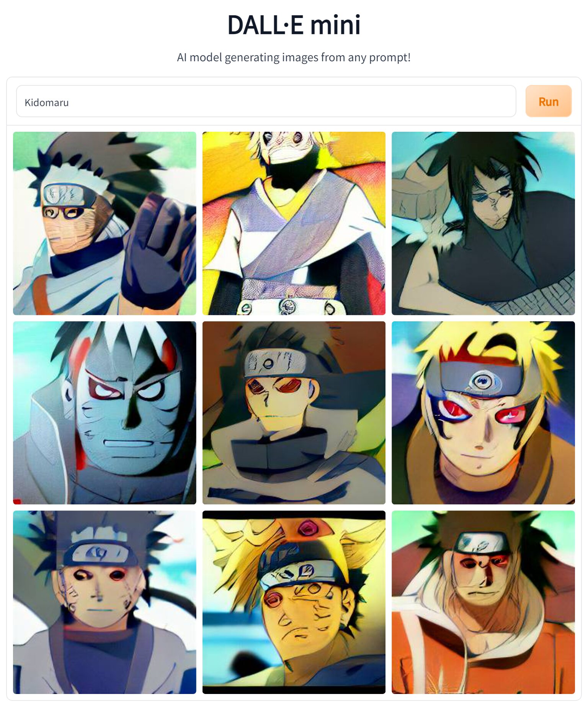The width and height of the screenshot is (588, 707).
Task: Click the orange Run button
Action: tap(548, 101)
